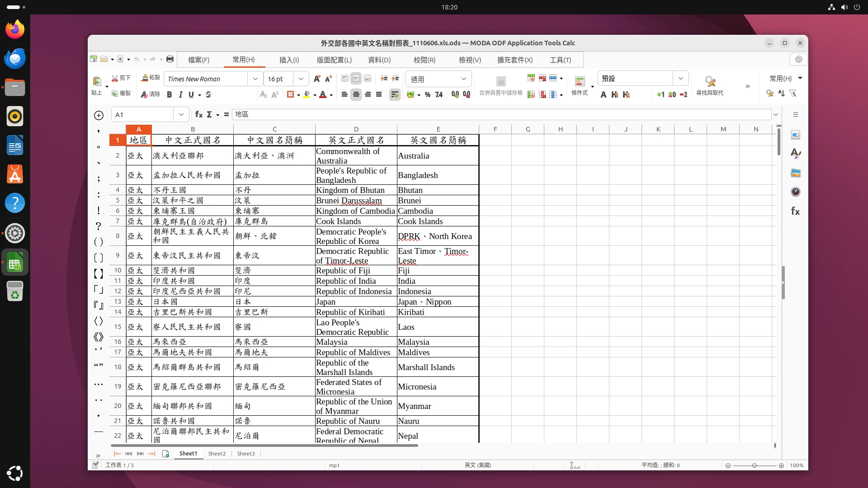Image resolution: width=868 pixels, height=488 pixels.
Task: Toggle wrap text button
Action: (x=395, y=94)
